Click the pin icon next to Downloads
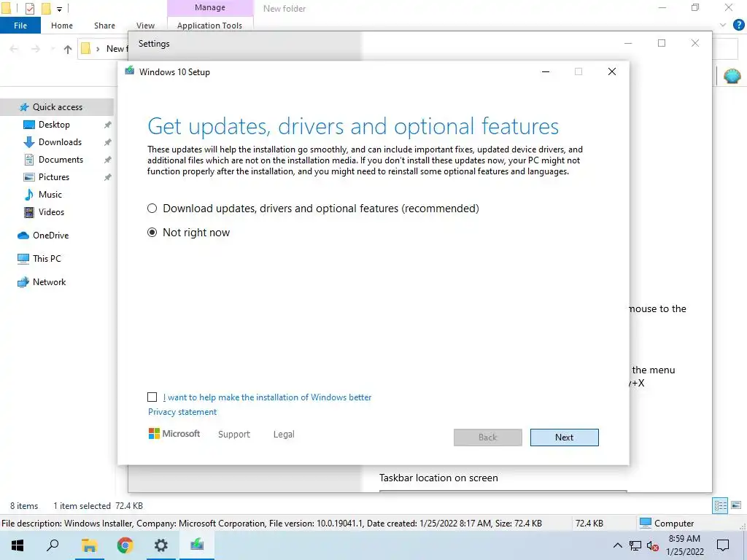 (108, 142)
